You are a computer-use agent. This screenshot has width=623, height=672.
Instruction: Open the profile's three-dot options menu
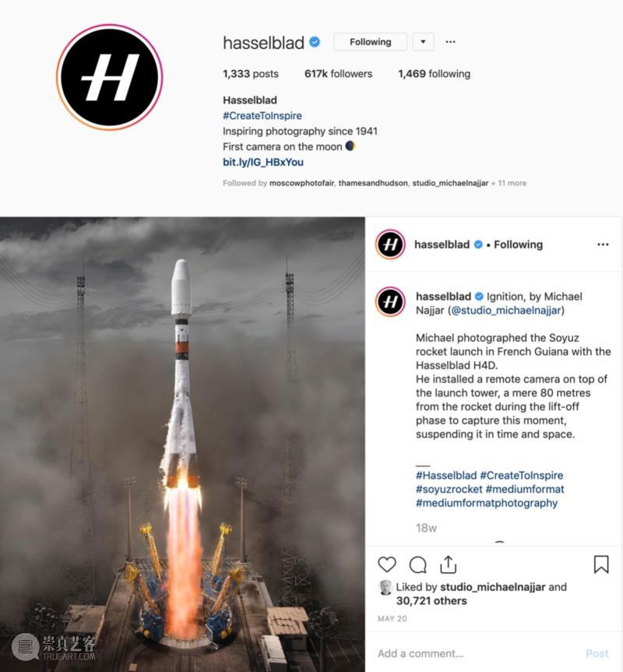450,41
